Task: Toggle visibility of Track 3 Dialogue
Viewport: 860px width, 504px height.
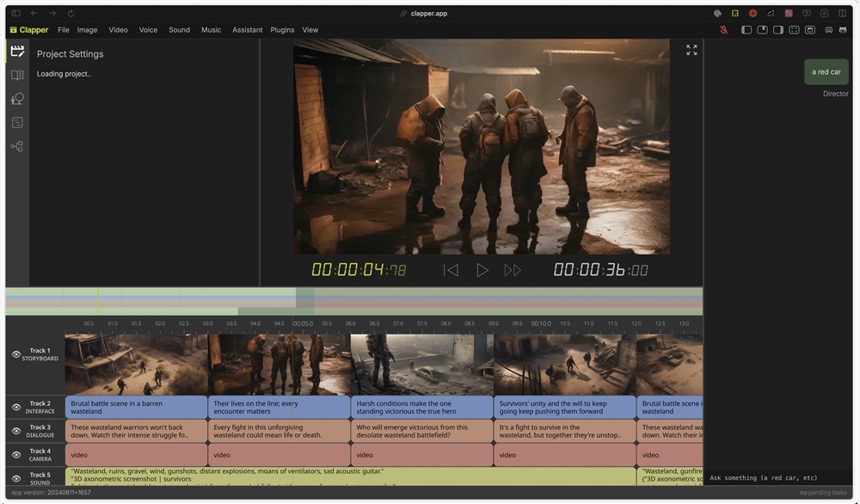Action: point(16,431)
